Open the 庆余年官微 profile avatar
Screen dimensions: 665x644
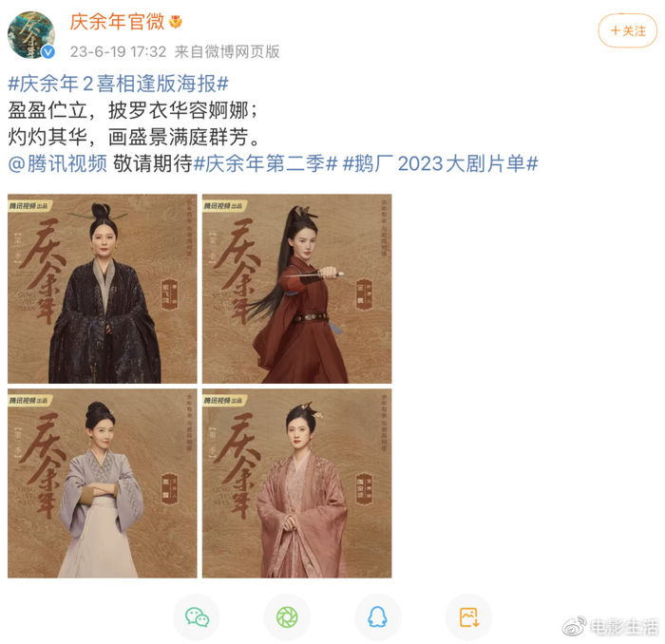pyautogui.click(x=31, y=35)
